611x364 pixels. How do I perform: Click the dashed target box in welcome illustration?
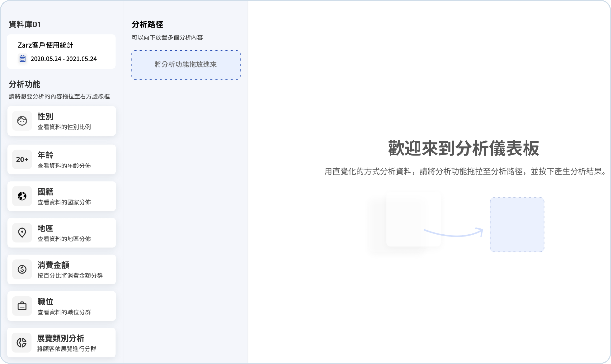point(517,225)
